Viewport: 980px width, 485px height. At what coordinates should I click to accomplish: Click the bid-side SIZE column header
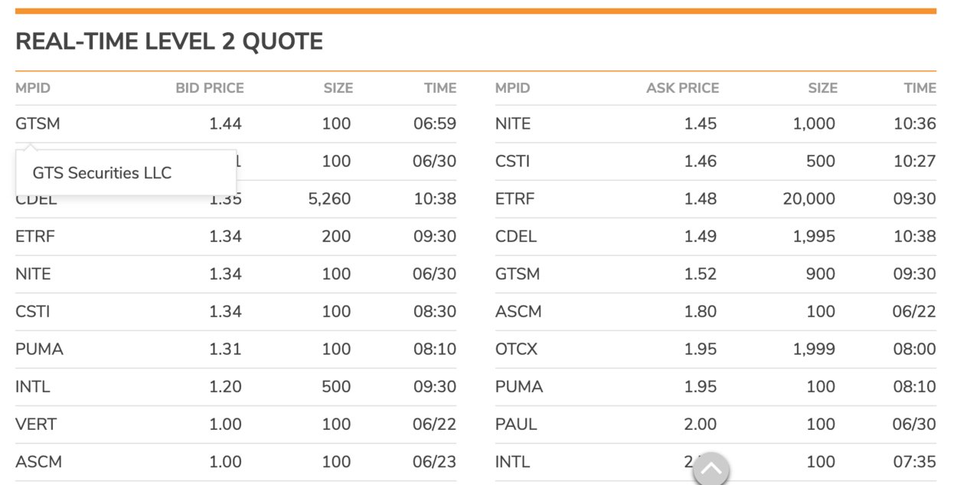338,88
